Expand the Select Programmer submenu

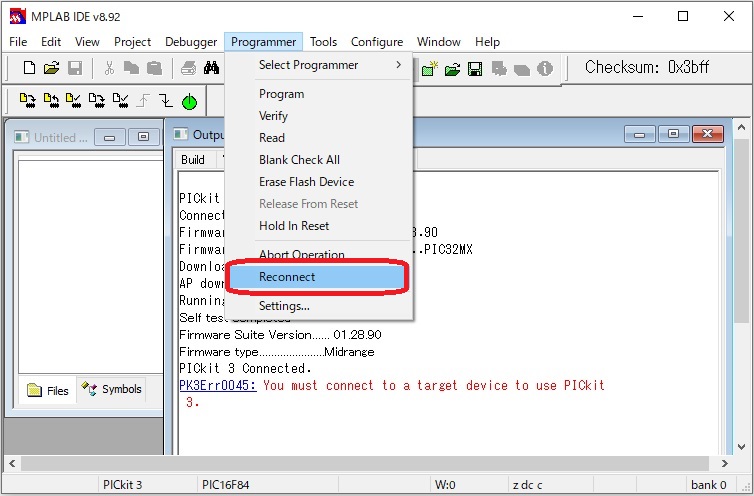click(319, 65)
